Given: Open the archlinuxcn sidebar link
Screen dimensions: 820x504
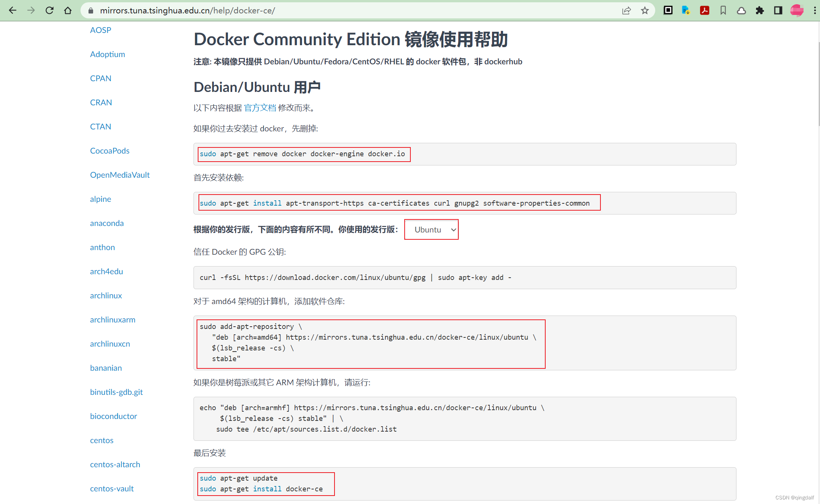Looking at the screenshot, I should click(x=110, y=344).
